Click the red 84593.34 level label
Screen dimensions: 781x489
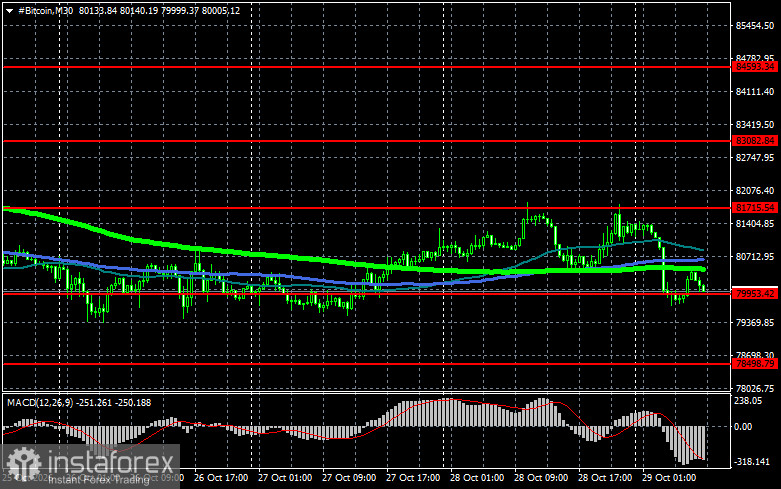(x=755, y=67)
